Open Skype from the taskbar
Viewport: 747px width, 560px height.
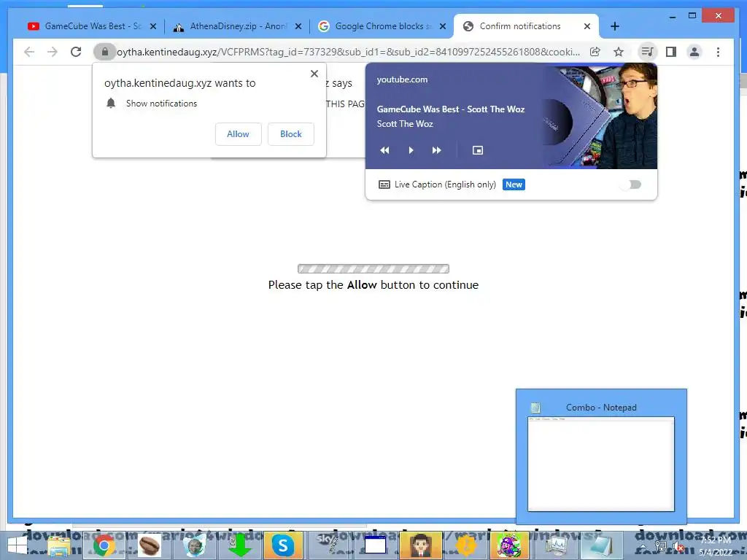(x=283, y=545)
